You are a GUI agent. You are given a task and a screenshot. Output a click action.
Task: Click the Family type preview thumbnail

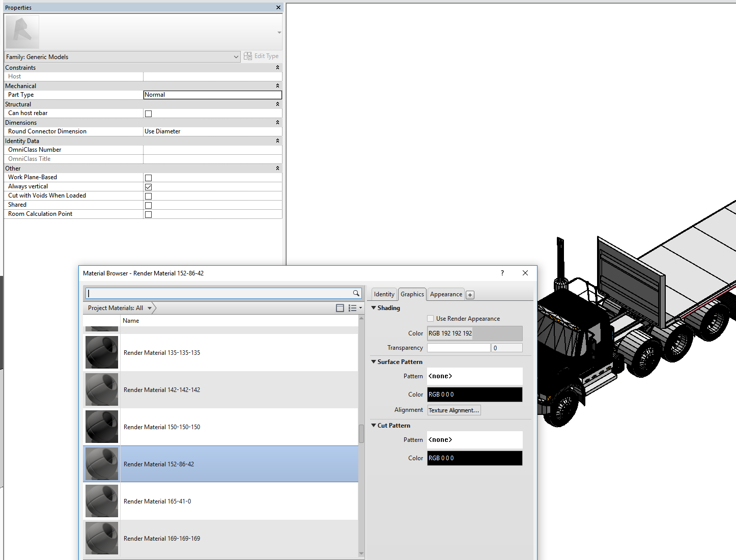22,32
